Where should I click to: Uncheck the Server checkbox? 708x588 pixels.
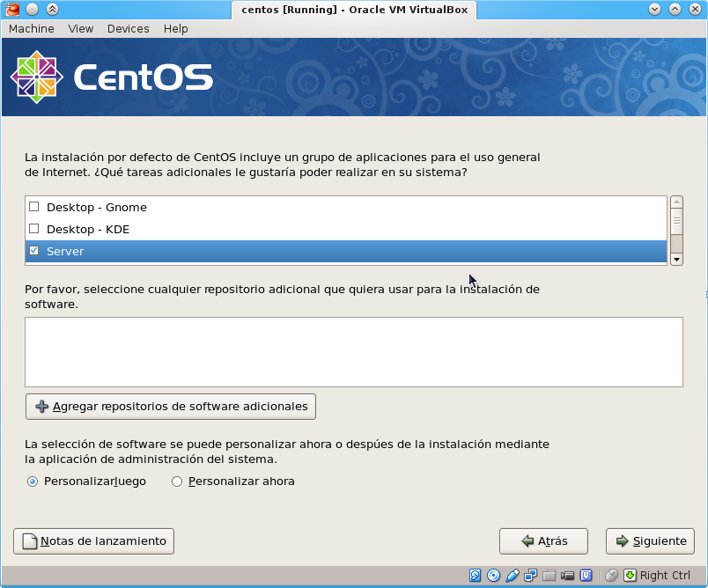(33, 251)
